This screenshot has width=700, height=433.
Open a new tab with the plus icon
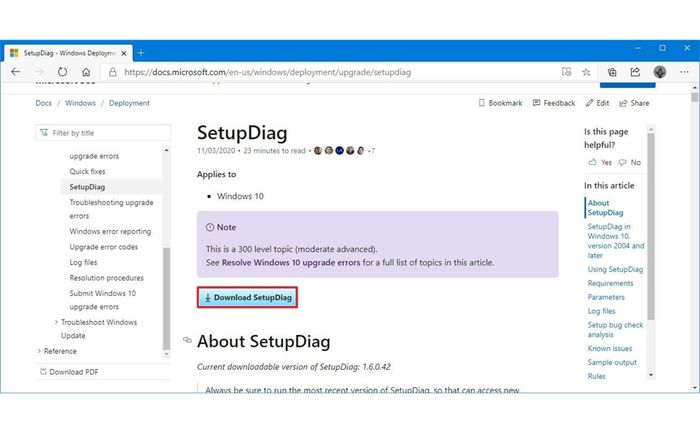tap(141, 53)
